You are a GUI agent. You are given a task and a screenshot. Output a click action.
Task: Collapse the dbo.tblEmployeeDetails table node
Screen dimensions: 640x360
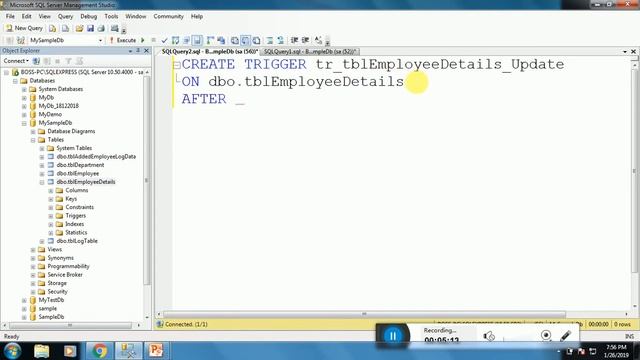pyautogui.click(x=42, y=182)
